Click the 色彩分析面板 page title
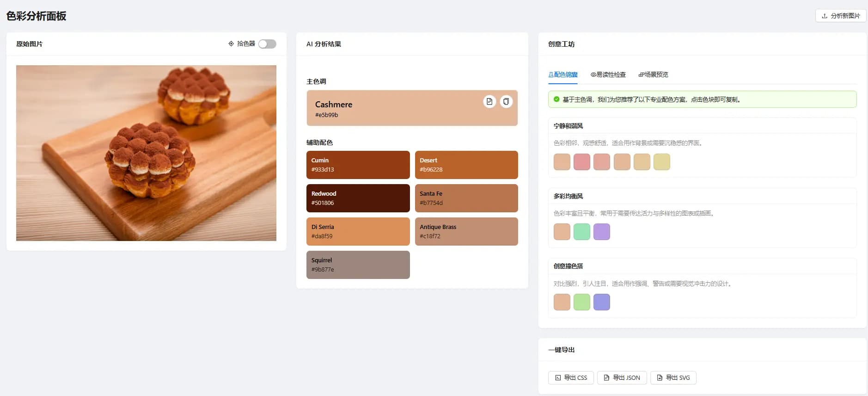868x396 pixels. tap(36, 16)
